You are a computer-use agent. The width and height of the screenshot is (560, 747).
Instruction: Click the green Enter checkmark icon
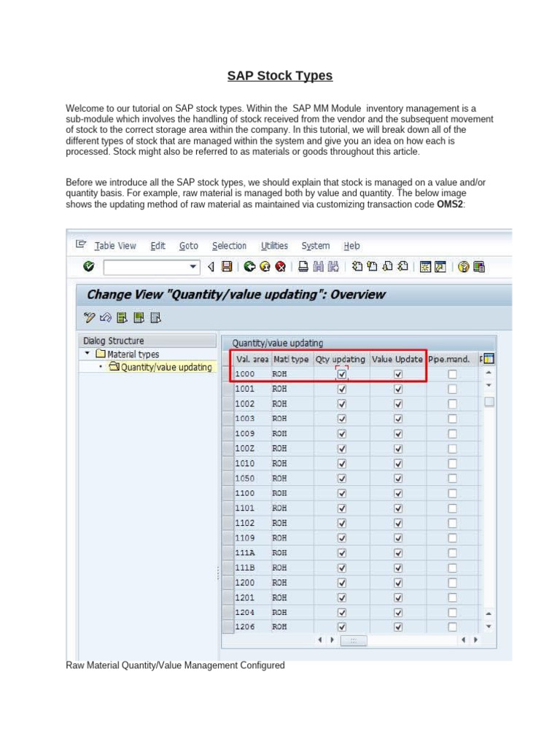pyautogui.click(x=88, y=266)
